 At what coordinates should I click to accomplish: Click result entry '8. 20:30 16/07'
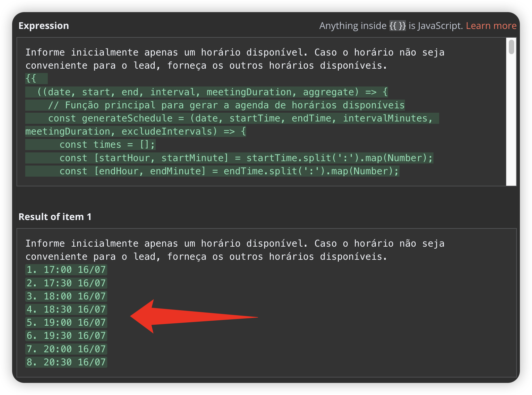coord(66,362)
